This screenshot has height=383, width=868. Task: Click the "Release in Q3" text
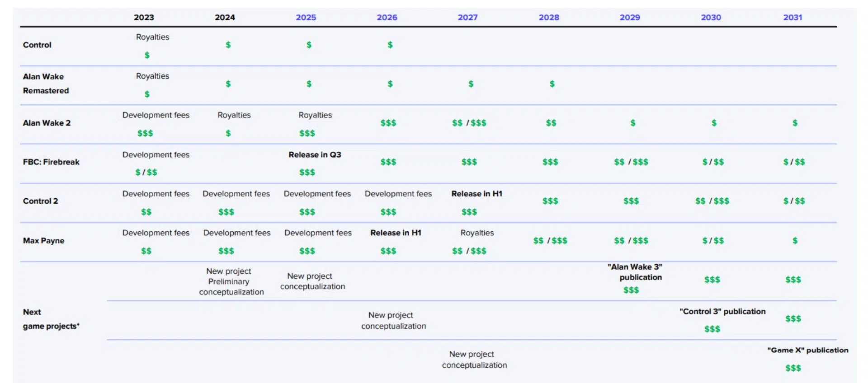point(315,154)
